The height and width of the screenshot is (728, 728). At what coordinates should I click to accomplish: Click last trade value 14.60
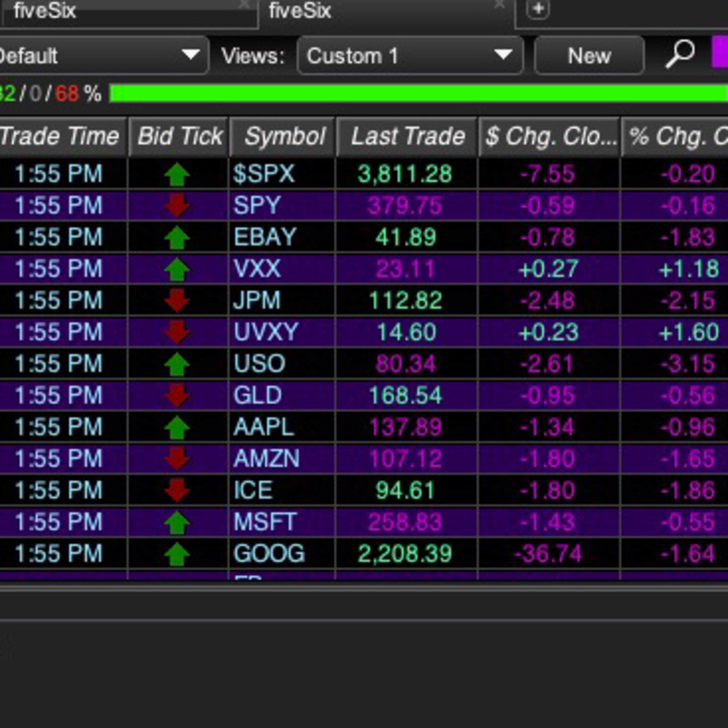[x=406, y=332]
